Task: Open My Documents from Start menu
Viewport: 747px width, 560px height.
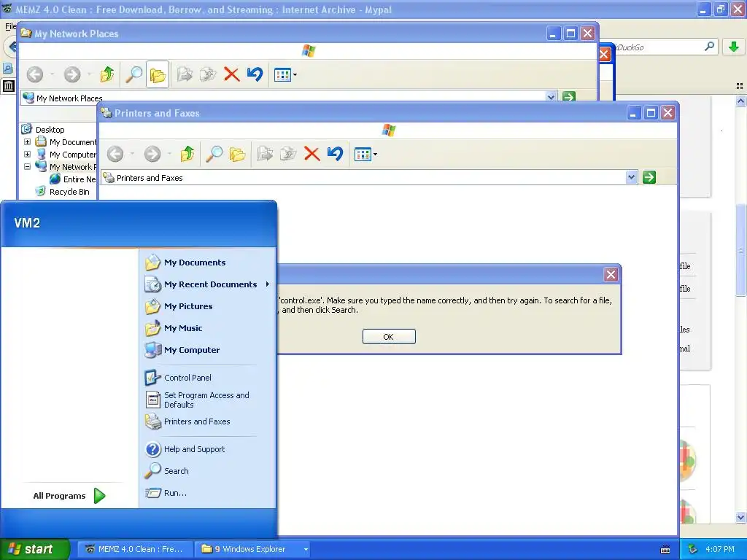Action: click(195, 262)
